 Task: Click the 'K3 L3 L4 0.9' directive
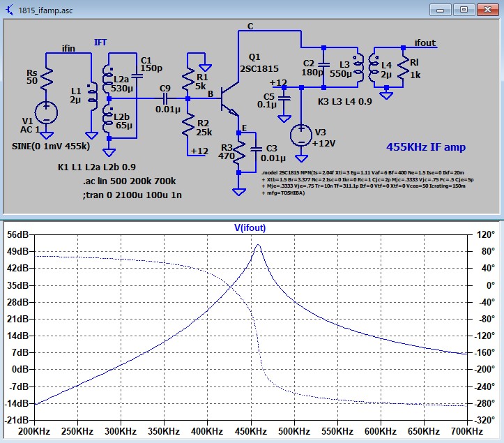tap(345, 102)
